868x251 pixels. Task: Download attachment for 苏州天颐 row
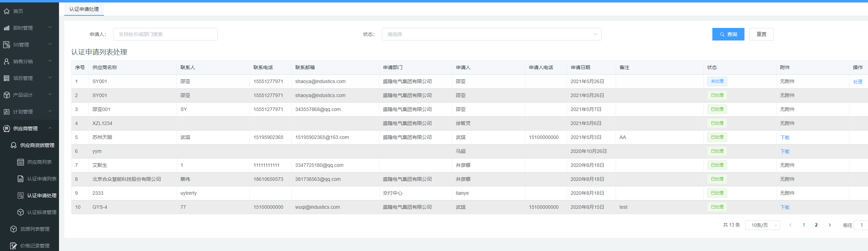785,138
